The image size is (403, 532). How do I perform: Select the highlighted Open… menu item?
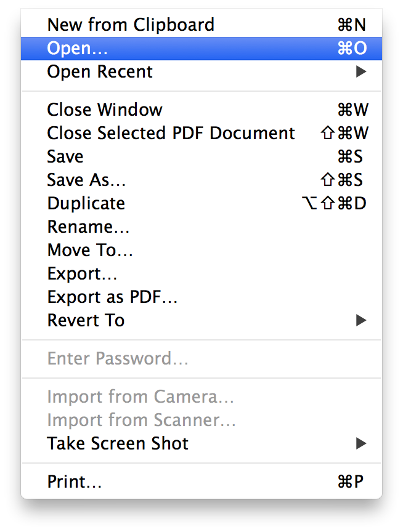[x=76, y=48]
